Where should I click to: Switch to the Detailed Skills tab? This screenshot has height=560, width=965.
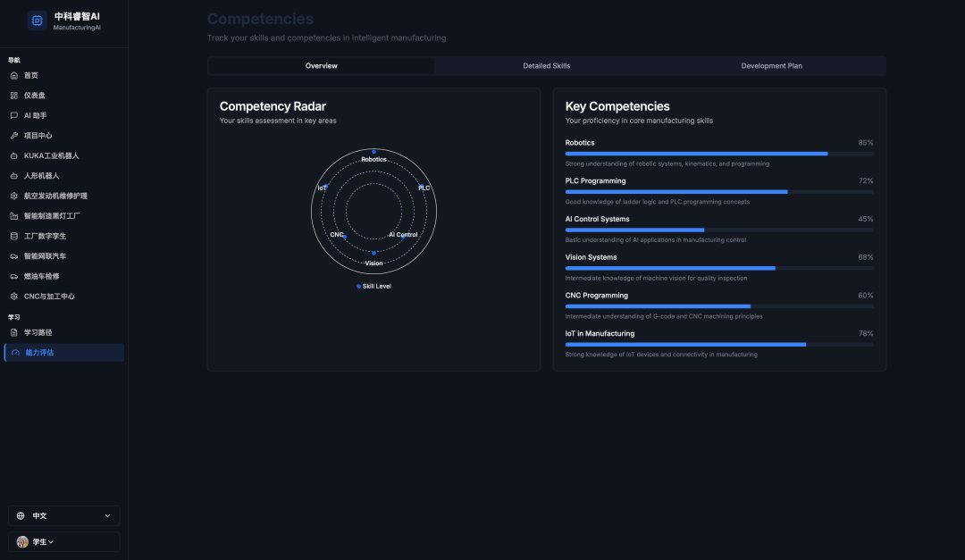coord(546,66)
